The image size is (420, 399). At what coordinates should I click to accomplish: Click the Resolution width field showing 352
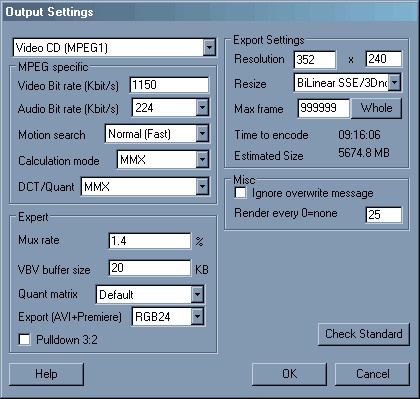(315, 60)
